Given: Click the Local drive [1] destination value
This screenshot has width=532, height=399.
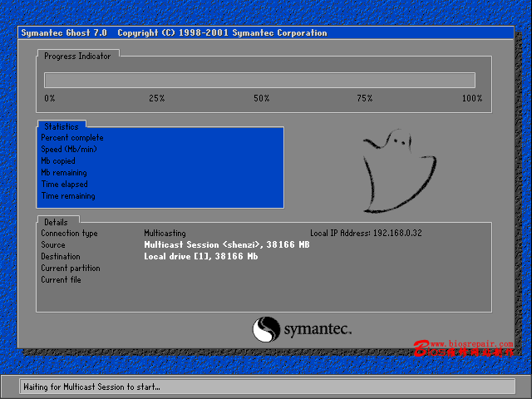Looking at the screenshot, I should coord(201,257).
